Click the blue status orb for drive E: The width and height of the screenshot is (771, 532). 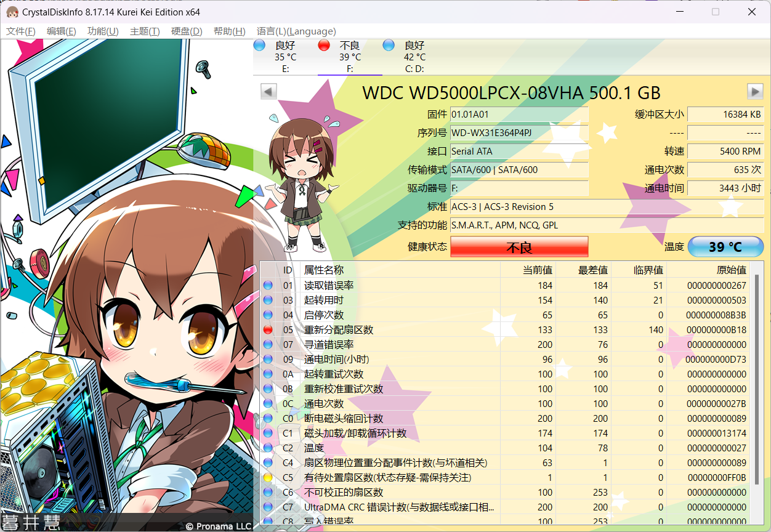259,45
